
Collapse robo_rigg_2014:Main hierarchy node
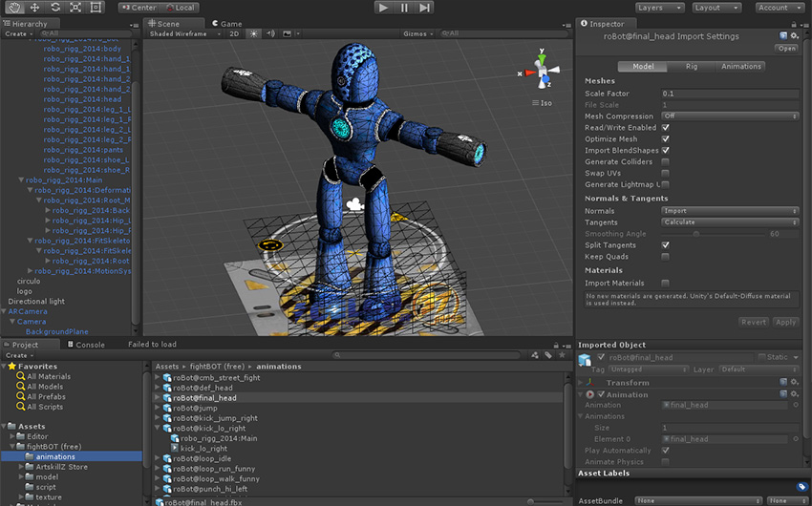point(21,179)
